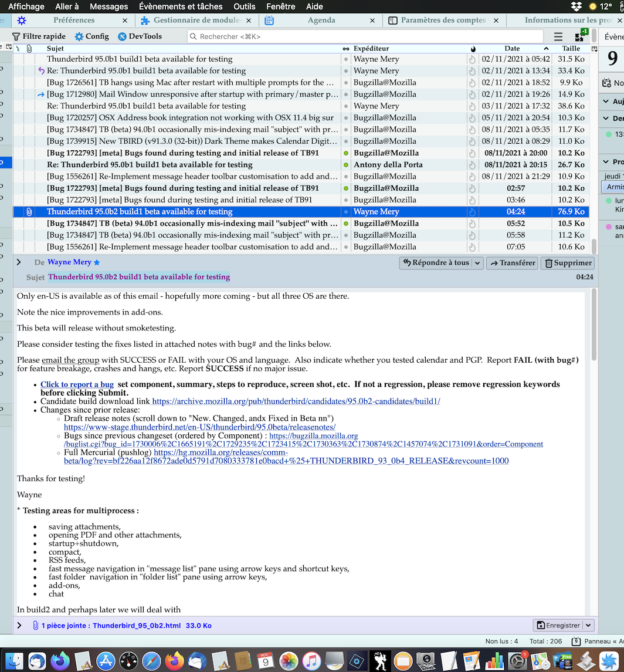Switch to the Préférences tab
Image resolution: width=624 pixels, height=672 pixels.
74,20
